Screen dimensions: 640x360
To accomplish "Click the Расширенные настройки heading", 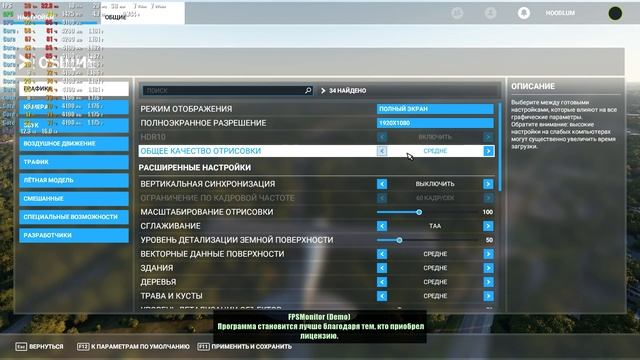I will [x=195, y=168].
